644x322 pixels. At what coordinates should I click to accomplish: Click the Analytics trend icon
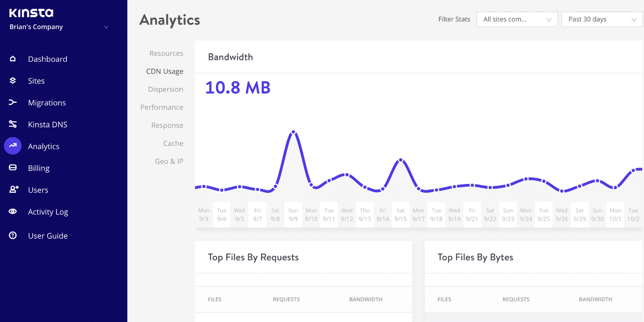(x=13, y=146)
